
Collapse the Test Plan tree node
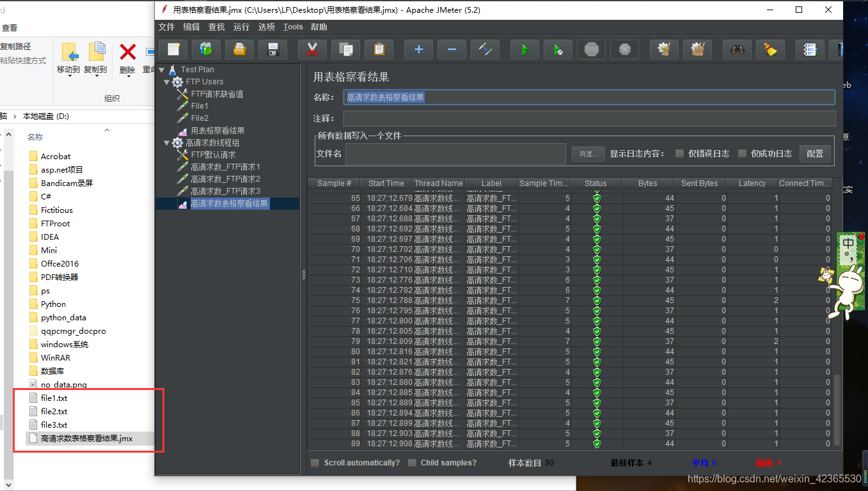[162, 70]
